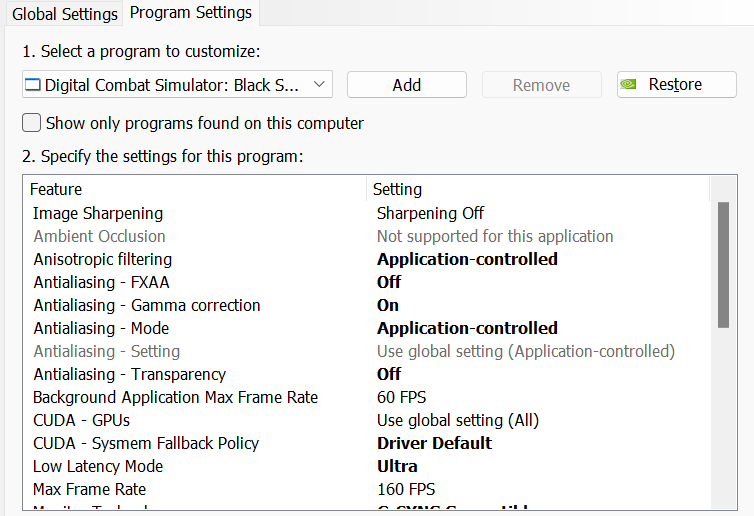
Task: Click the Setting column header
Action: click(x=538, y=189)
